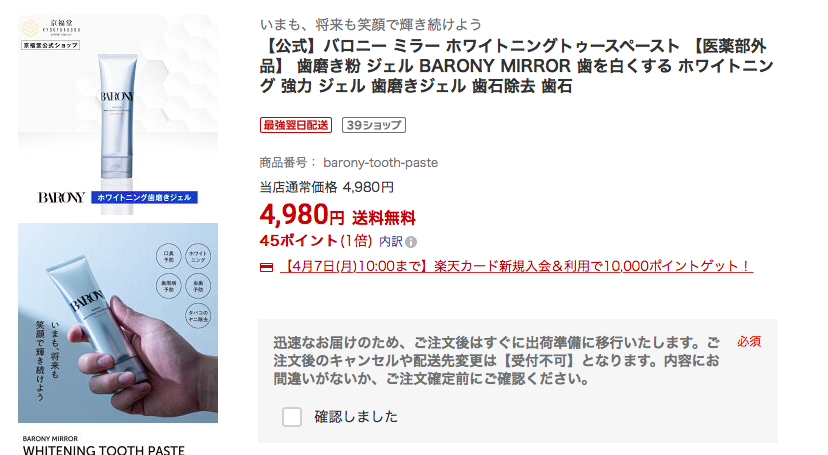
Task: Click the red credit card icon
Action: pyautogui.click(x=267, y=267)
